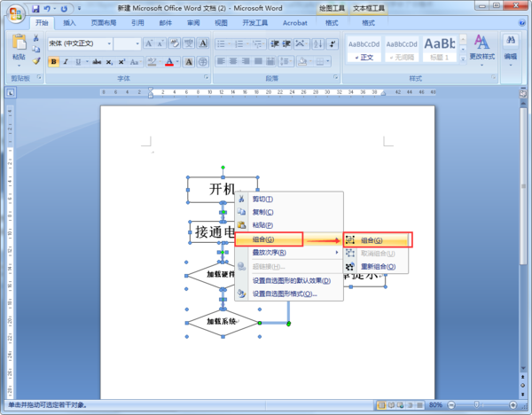Click the Cut scissors icon in clipboard group

pos(36,37)
